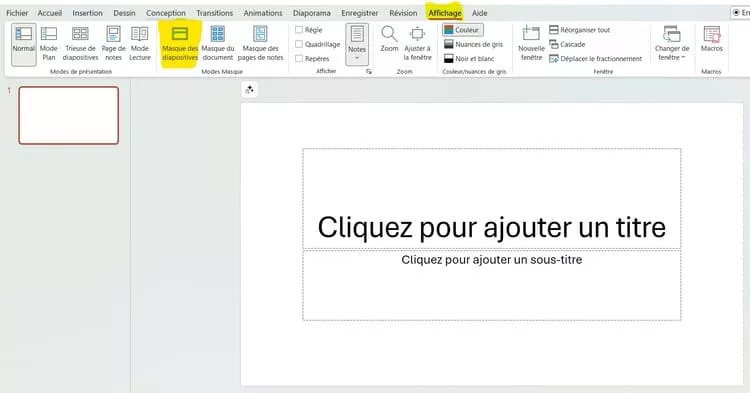This screenshot has height=393, width=750.
Task: Select slide 1 thumbnail
Action: point(69,115)
